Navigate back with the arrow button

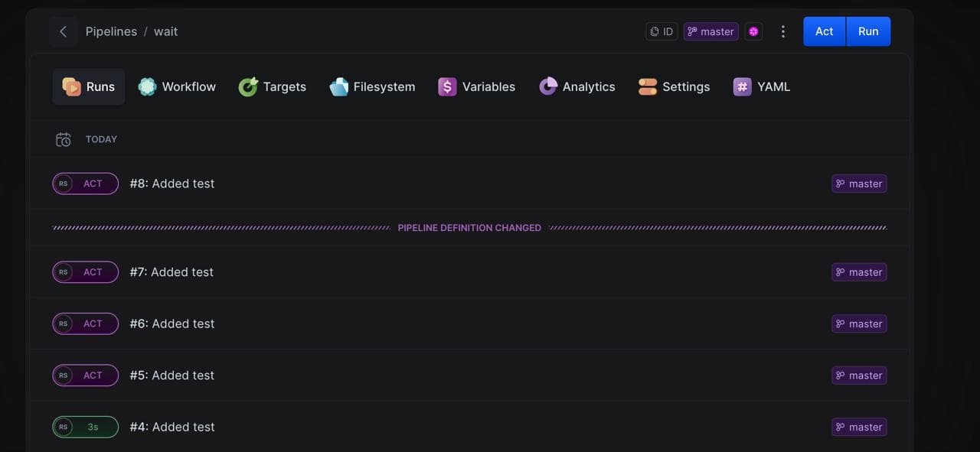[x=63, y=31]
